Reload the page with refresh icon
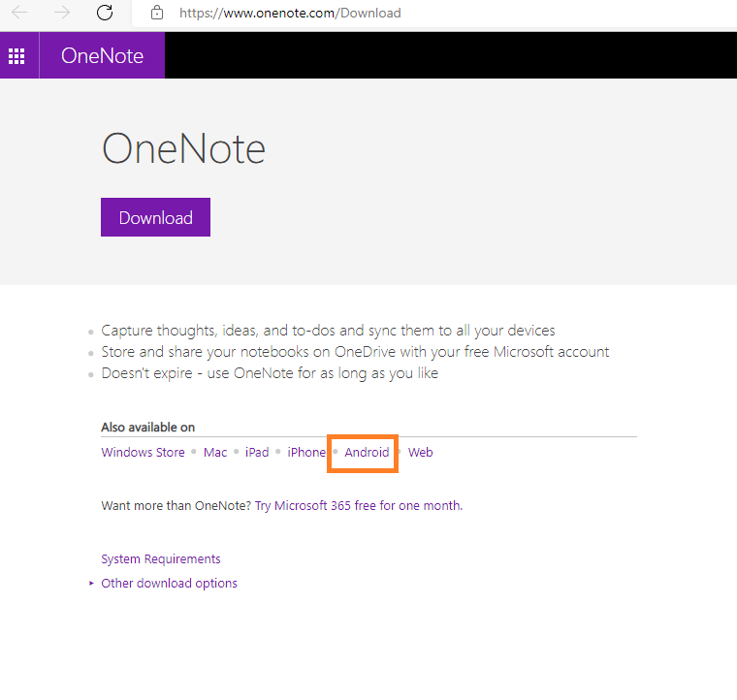 tap(105, 13)
